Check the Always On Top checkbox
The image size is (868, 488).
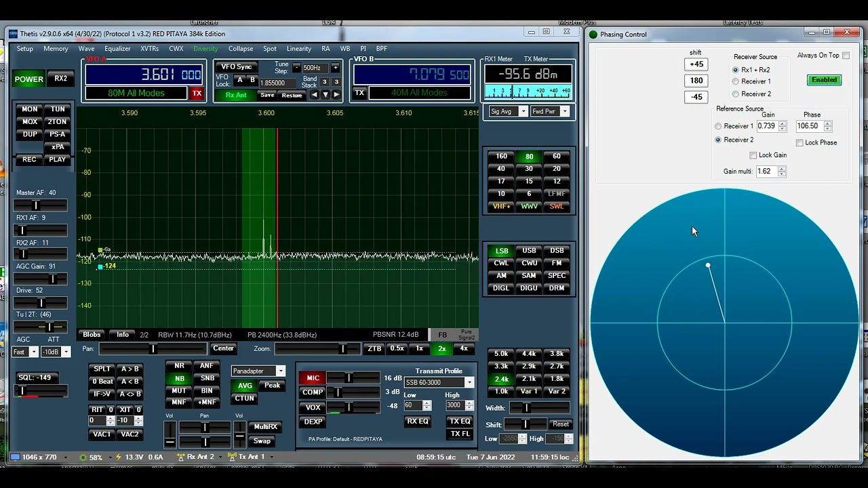tap(846, 56)
